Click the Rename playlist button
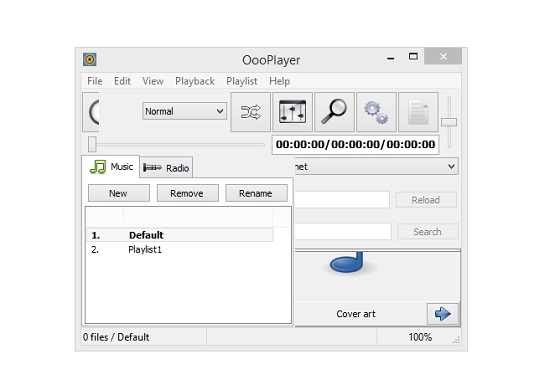The width and height of the screenshot is (550, 390). pyautogui.click(x=256, y=193)
